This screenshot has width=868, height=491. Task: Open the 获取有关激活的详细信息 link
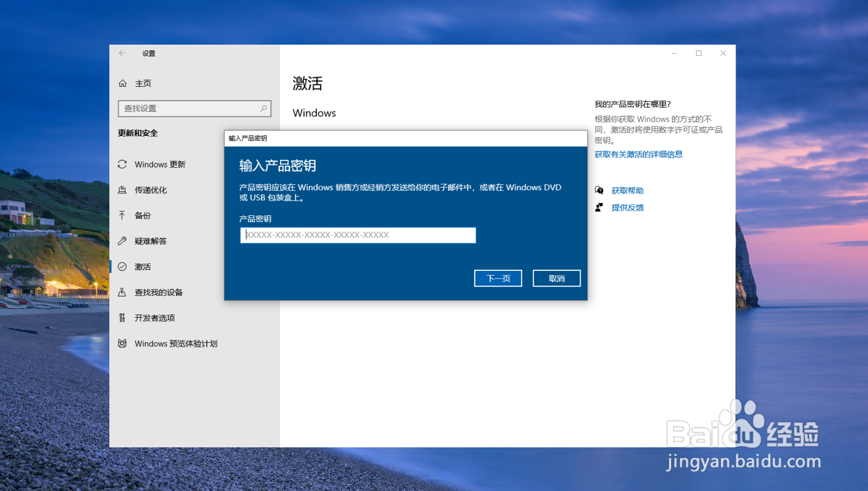tap(638, 154)
